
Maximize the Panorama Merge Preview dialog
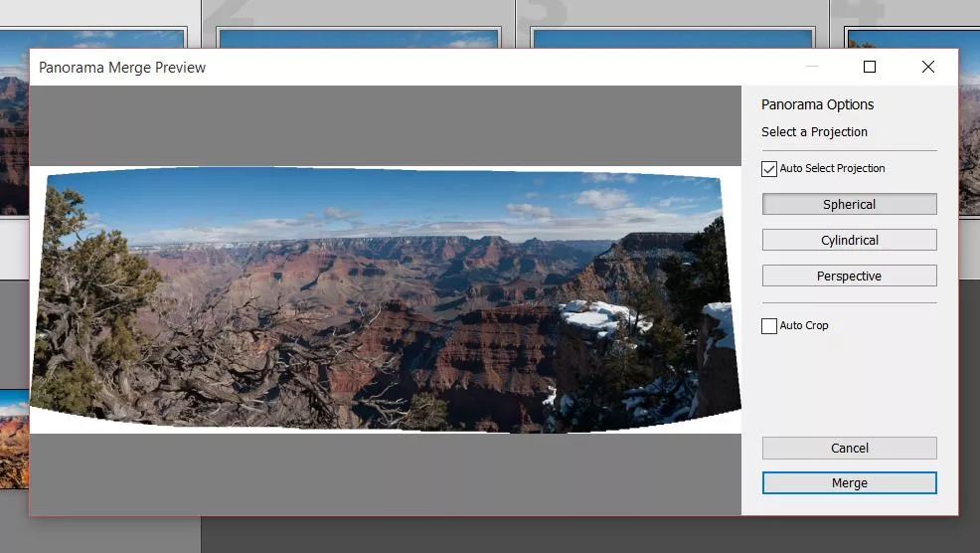click(x=870, y=67)
